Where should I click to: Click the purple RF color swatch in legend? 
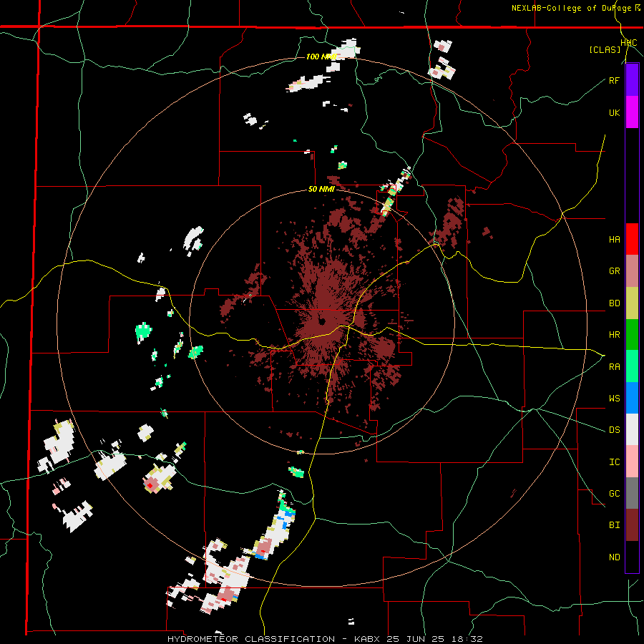pos(632,80)
